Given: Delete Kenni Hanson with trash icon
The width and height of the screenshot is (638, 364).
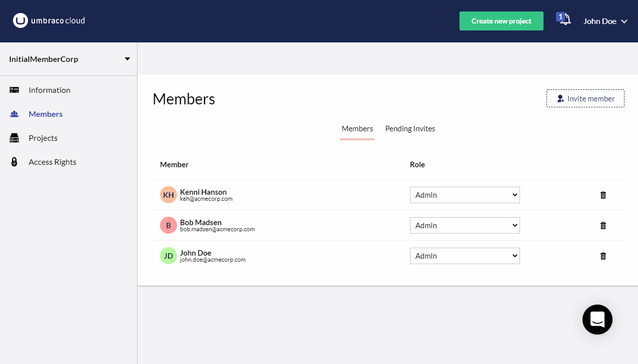Looking at the screenshot, I should (603, 195).
